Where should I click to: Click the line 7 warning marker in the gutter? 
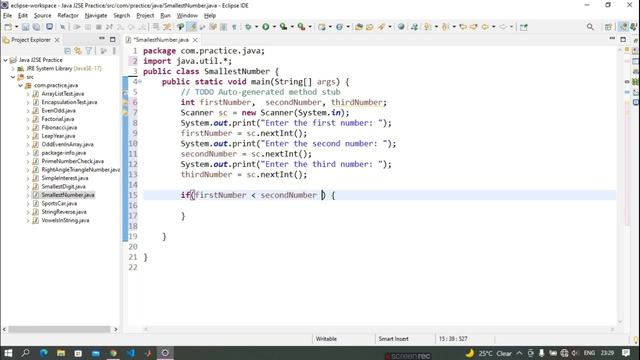coord(125,113)
